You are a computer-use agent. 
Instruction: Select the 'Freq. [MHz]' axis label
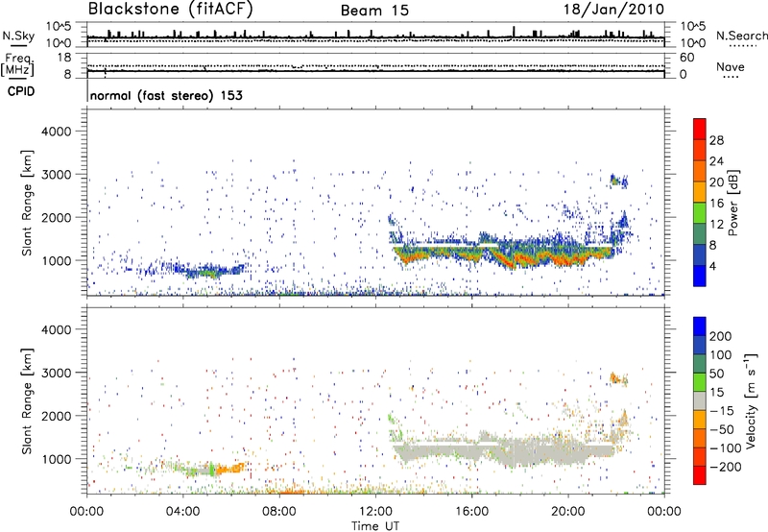pyautogui.click(x=18, y=64)
